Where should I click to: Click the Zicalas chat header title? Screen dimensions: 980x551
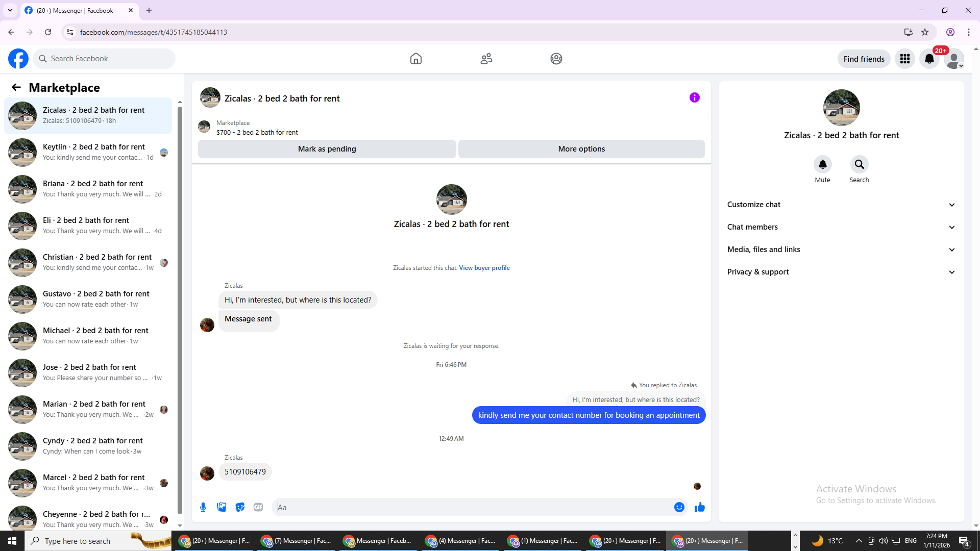click(x=282, y=98)
